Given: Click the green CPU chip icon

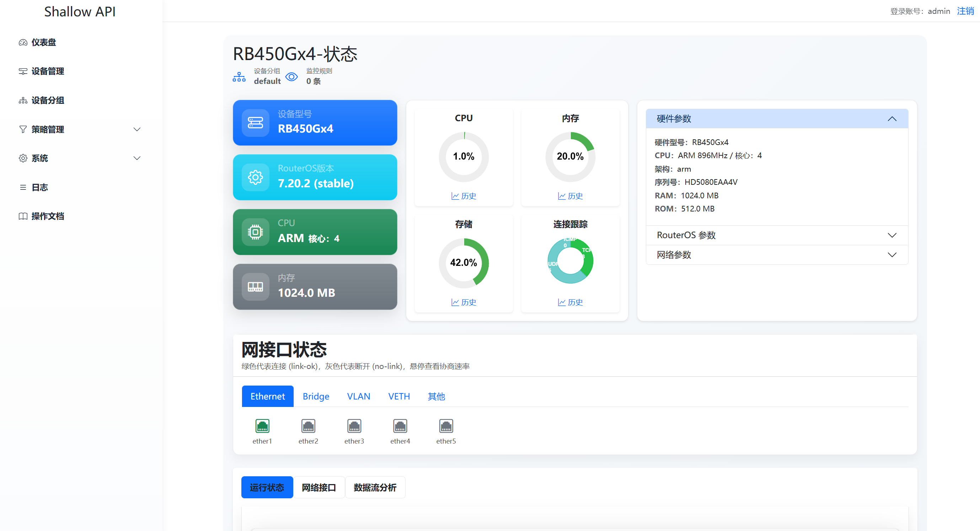Looking at the screenshot, I should (x=255, y=232).
